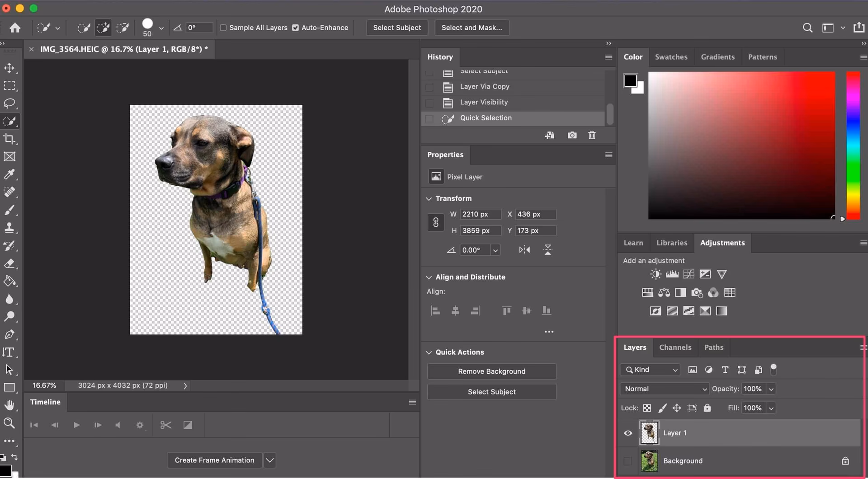Select the Brush tool
The height and width of the screenshot is (479, 868).
(x=10, y=210)
